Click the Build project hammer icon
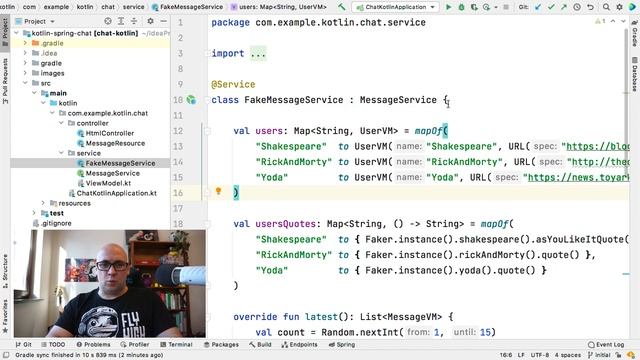640x360 pixels. coord(342,7)
